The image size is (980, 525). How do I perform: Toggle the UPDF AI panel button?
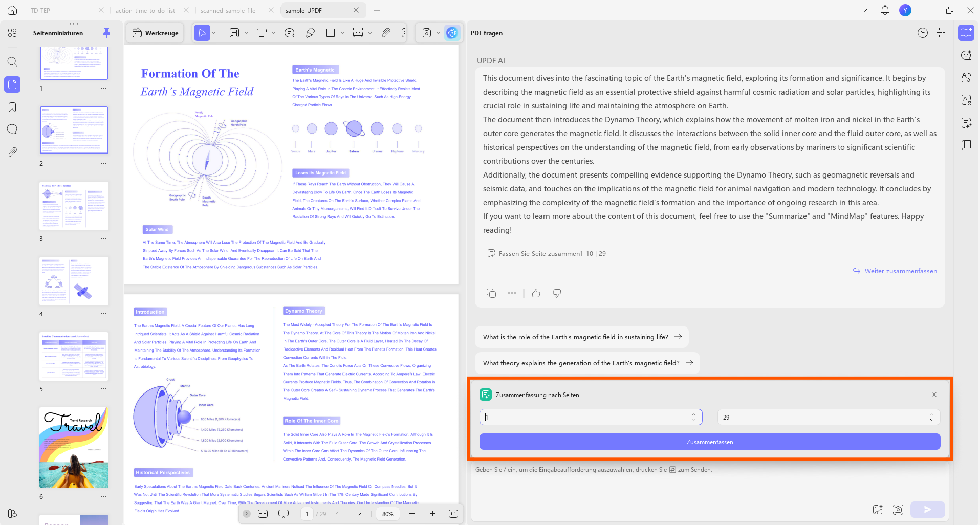[452, 33]
